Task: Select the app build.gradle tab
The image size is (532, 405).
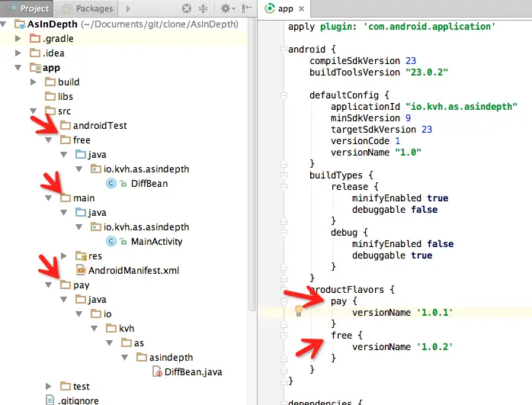Action: click(284, 9)
